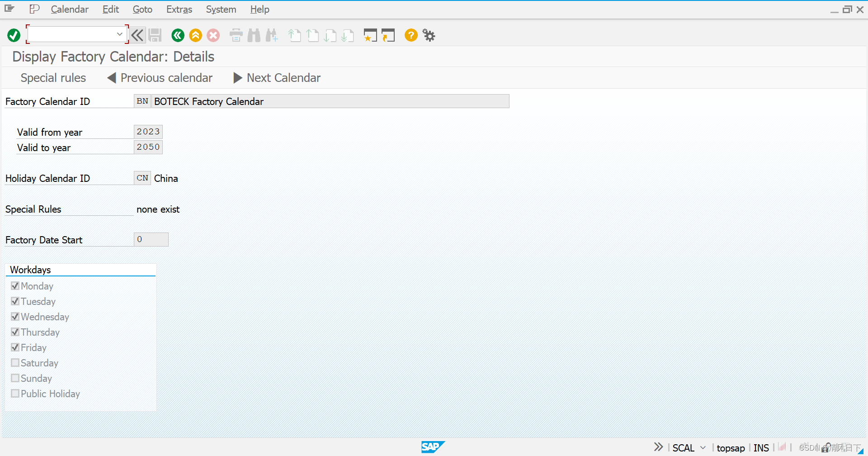Click the Holiday Calendar ID field CN
The image size is (868, 456).
(x=142, y=178)
